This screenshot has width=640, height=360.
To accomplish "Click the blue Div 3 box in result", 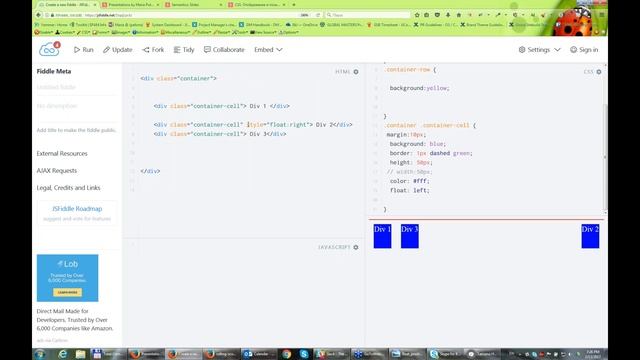I will pos(410,236).
